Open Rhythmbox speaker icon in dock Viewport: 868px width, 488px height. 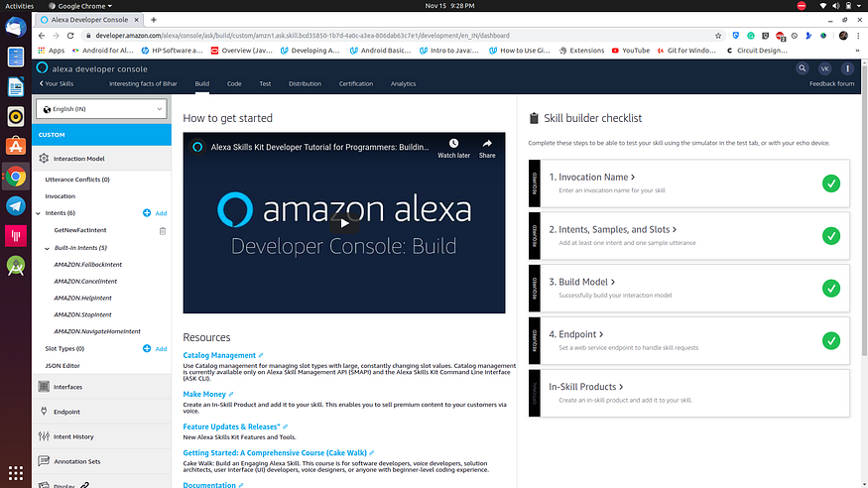click(x=16, y=116)
